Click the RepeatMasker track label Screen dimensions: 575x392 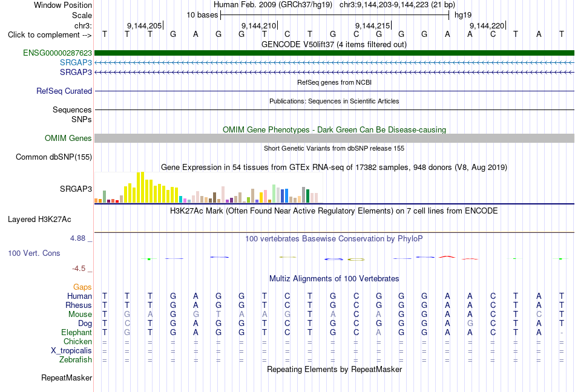(x=67, y=377)
